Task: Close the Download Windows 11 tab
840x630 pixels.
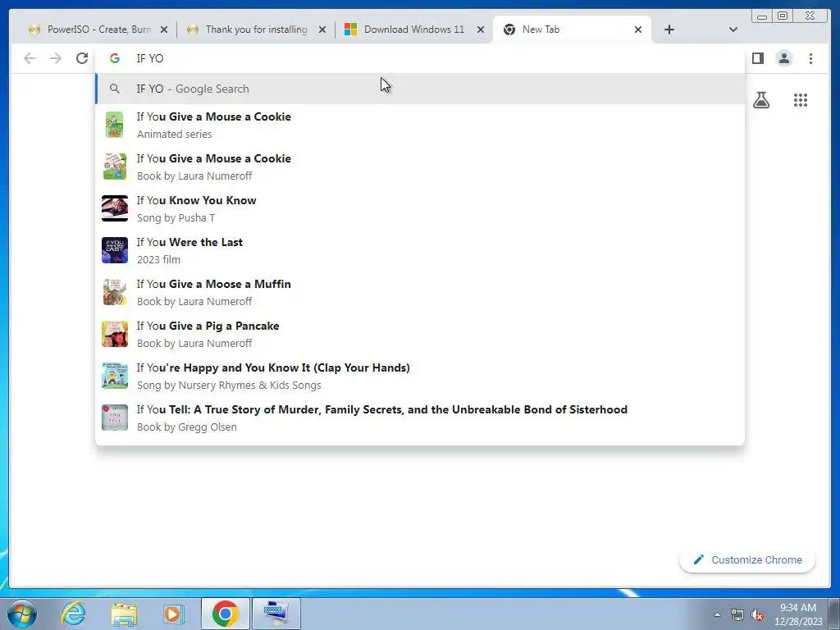Action: pyautogui.click(x=481, y=30)
